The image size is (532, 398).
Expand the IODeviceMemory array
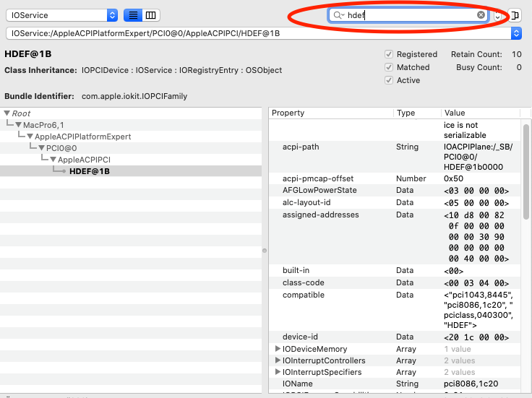coord(278,349)
